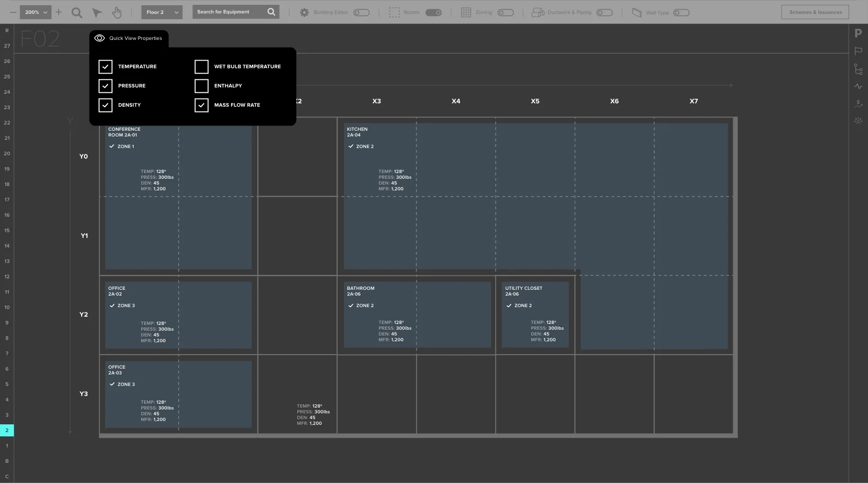This screenshot has width=868, height=483.
Task: Click the Y2 row label
Action: [x=84, y=314]
